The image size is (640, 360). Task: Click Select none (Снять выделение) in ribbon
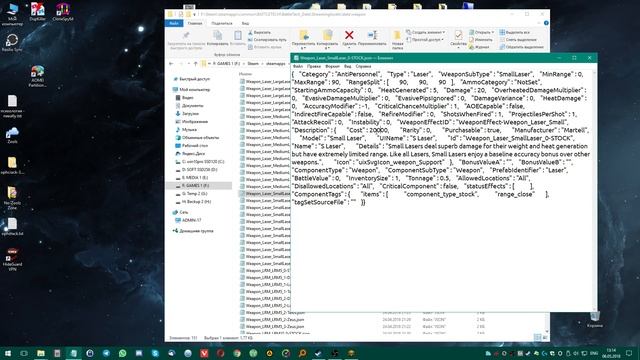[518, 40]
